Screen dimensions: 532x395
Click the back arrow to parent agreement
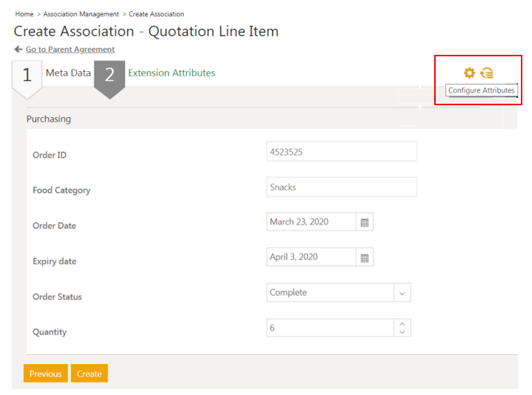point(18,50)
